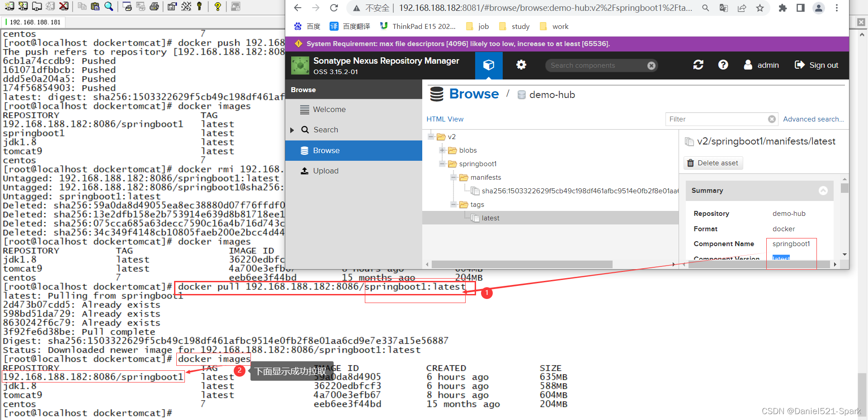This screenshot has height=420, width=868.
Task: Open the ThinkPad E15 bookmark
Action: 418,26
